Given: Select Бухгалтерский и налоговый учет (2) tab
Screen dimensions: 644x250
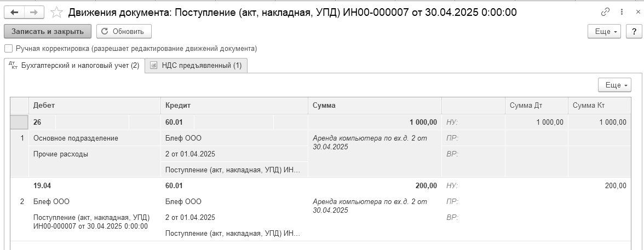Looking at the screenshot, I should coord(74,65).
